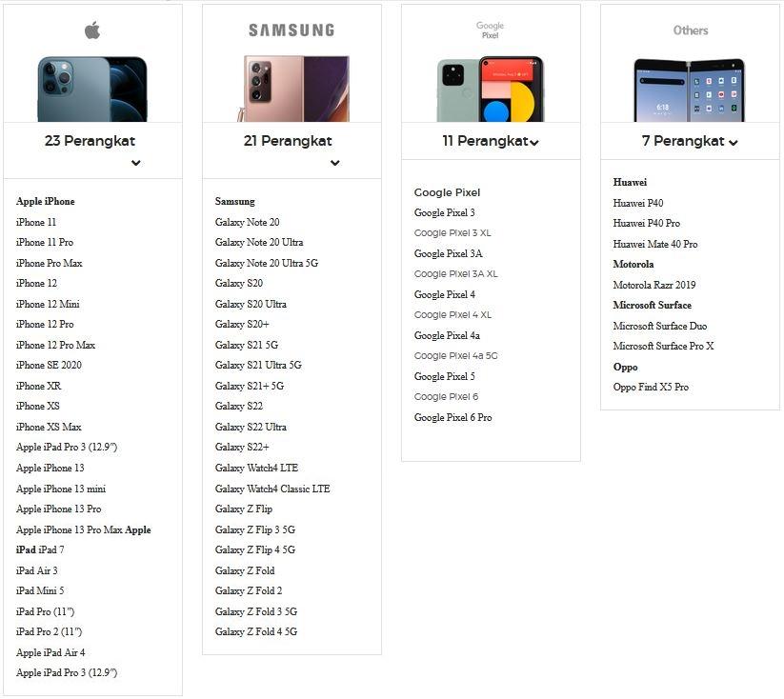Select Microsoft Surface Duo entry

pyautogui.click(x=660, y=326)
